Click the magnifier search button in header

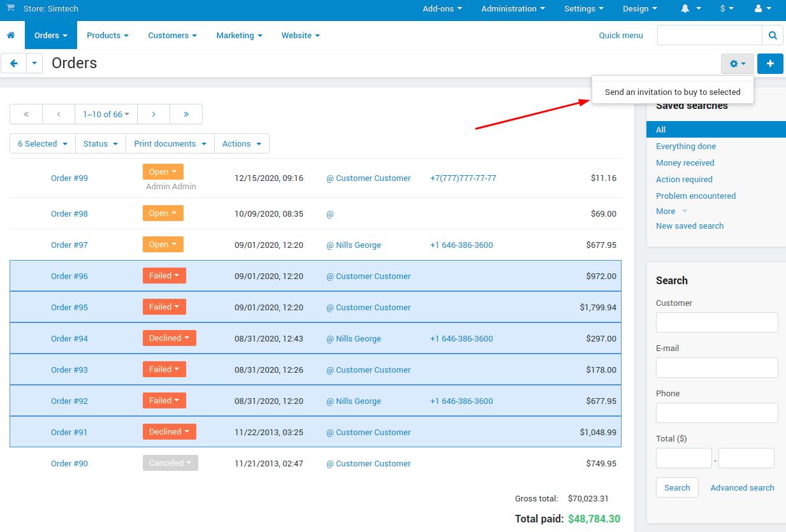pyautogui.click(x=773, y=36)
